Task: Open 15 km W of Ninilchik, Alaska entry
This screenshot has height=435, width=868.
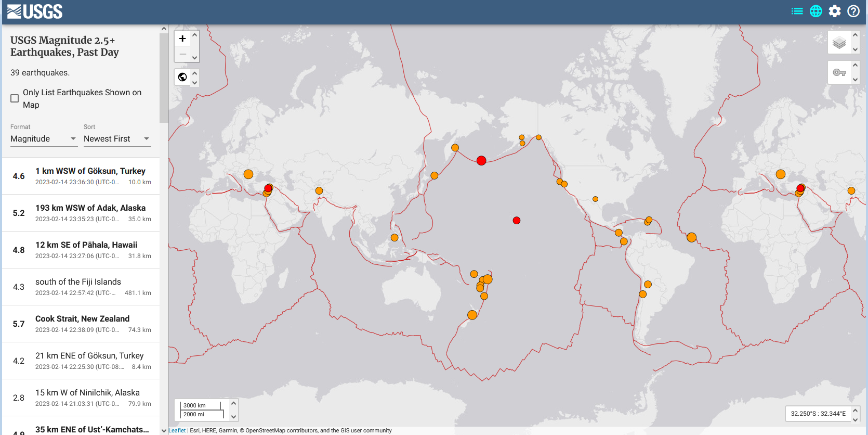Action: [81, 398]
